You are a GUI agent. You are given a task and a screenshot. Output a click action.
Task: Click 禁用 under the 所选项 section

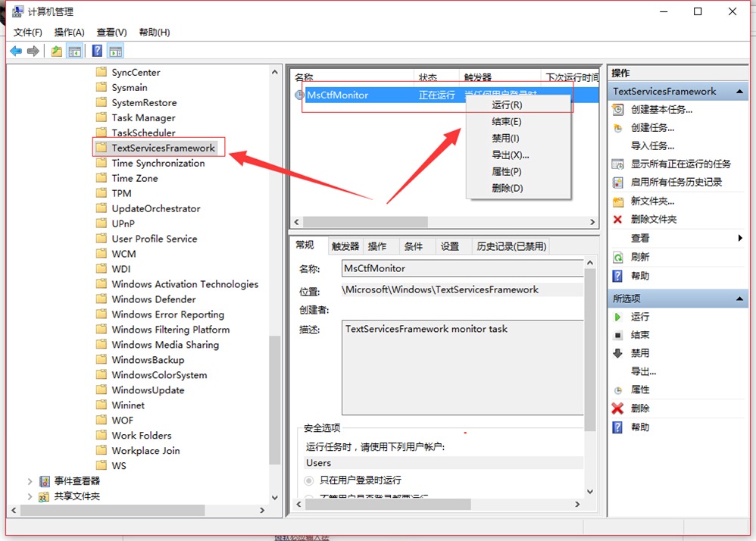pos(639,353)
